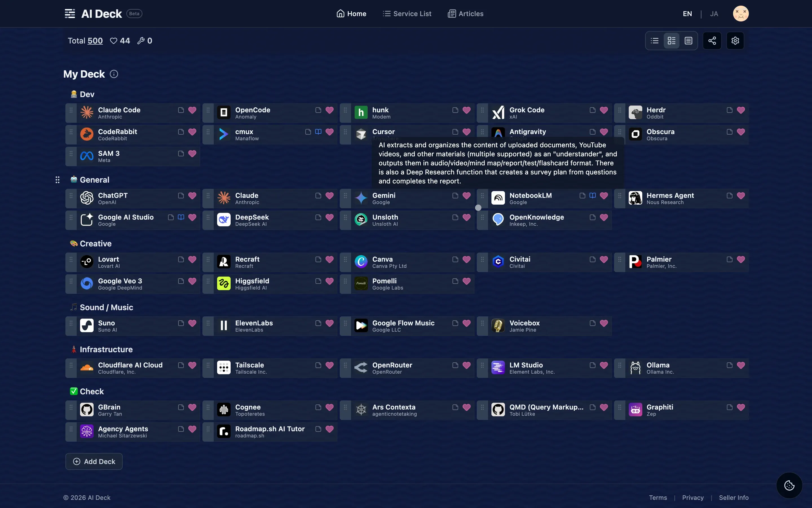This screenshot has width=812, height=508.
Task: Click the ChatGPT logo icon
Action: tap(87, 198)
